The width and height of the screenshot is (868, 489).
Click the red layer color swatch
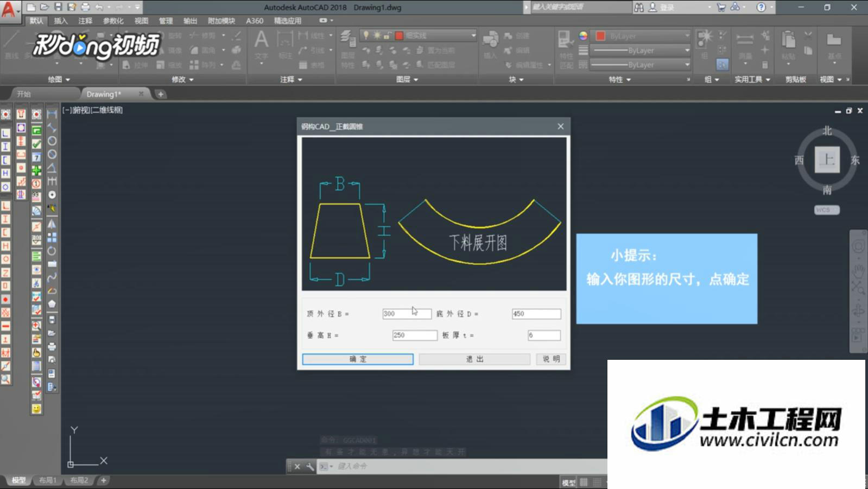[x=399, y=35]
